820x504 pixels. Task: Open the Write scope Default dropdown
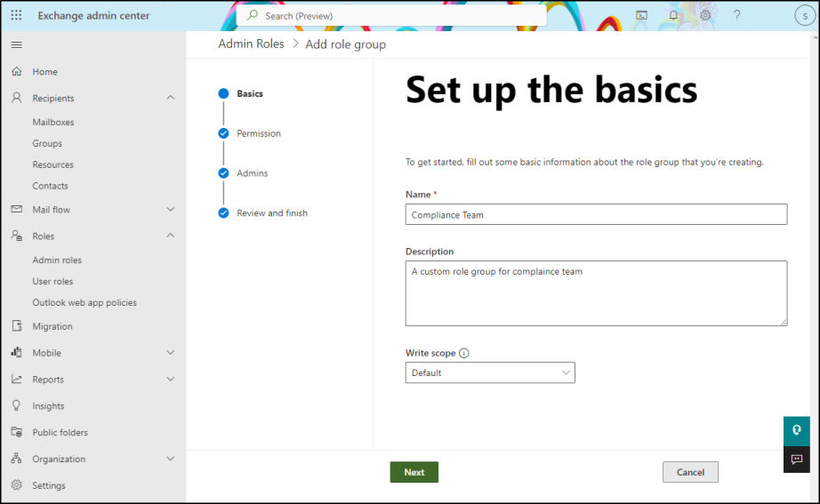[x=490, y=372]
